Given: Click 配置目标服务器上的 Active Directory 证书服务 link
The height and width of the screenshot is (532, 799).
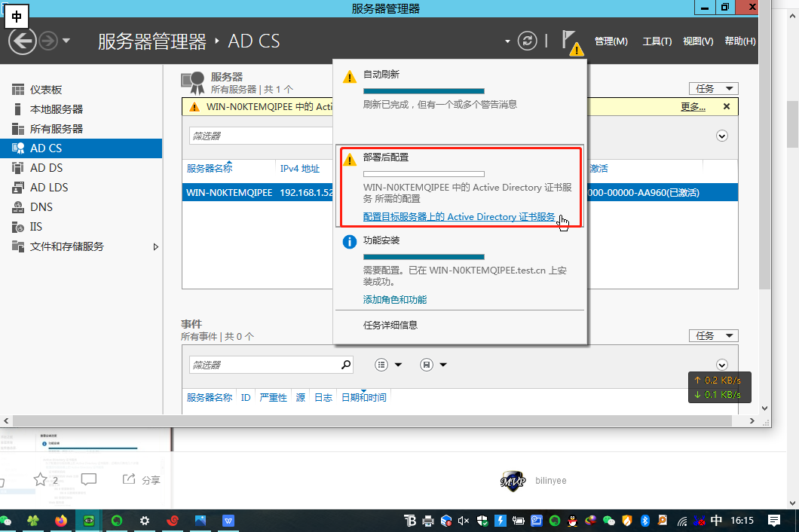Looking at the screenshot, I should (x=459, y=216).
